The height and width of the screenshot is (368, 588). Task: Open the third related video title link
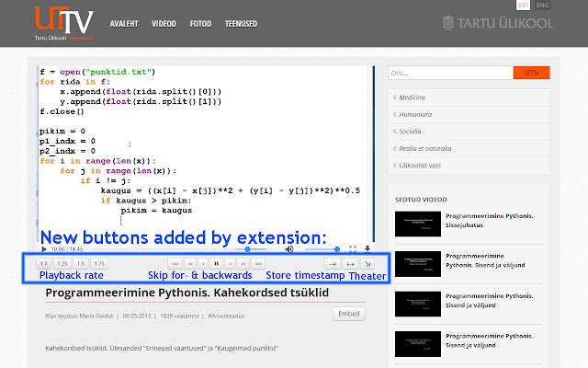point(490,301)
